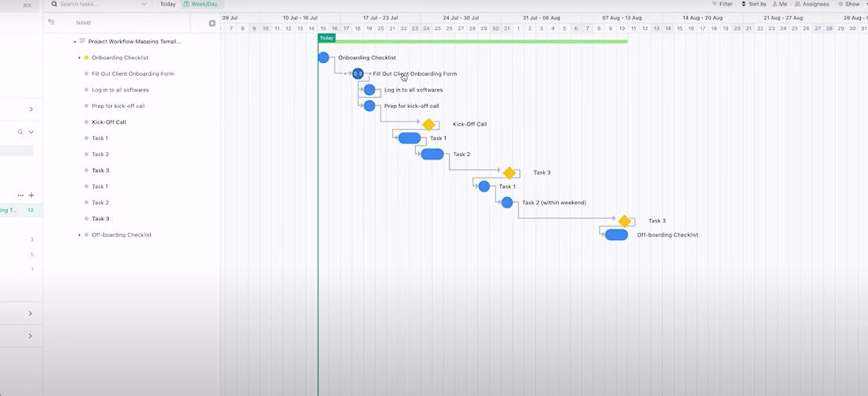Click the '21 Aug - 27 Aug' week header
Viewport: 868px width, 396px height.
[x=784, y=17]
